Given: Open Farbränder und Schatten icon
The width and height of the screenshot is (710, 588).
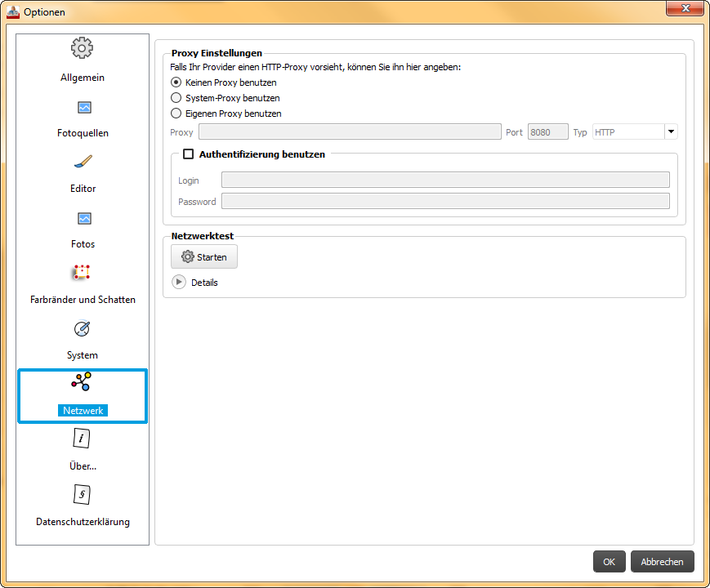Looking at the screenshot, I should (81, 273).
